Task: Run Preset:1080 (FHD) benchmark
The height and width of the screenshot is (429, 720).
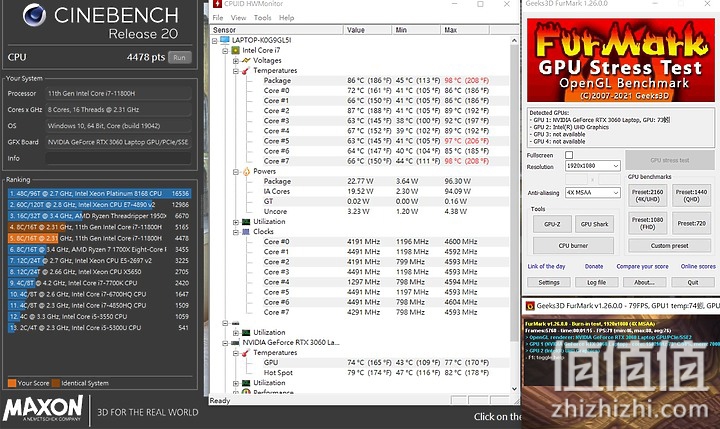Action: coord(647,223)
